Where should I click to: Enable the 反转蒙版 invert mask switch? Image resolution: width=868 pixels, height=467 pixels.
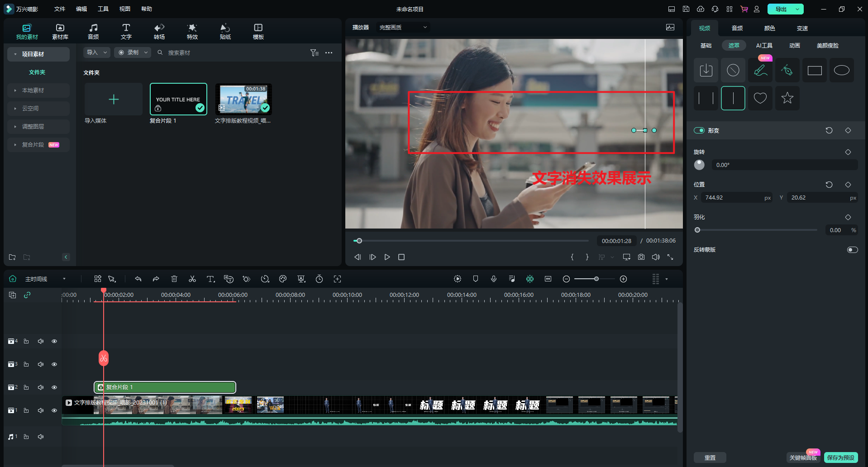click(x=852, y=250)
